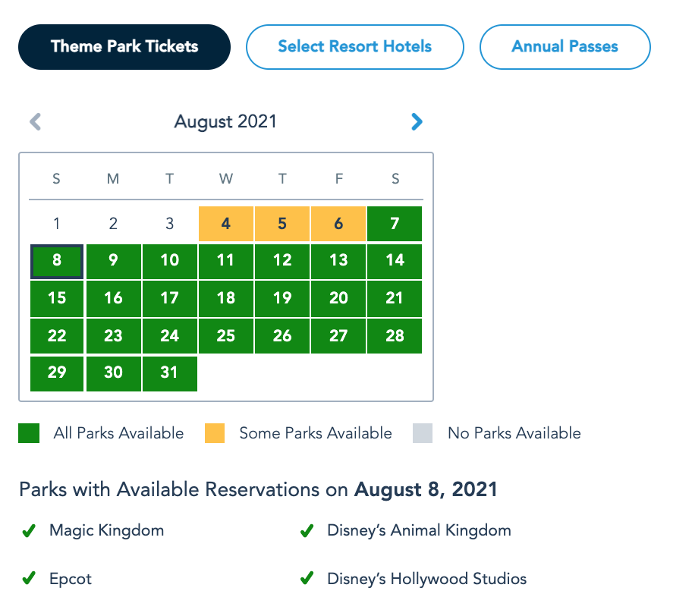The height and width of the screenshot is (616, 692).
Task: Switch to Annual Passes tab
Action: [x=565, y=47]
